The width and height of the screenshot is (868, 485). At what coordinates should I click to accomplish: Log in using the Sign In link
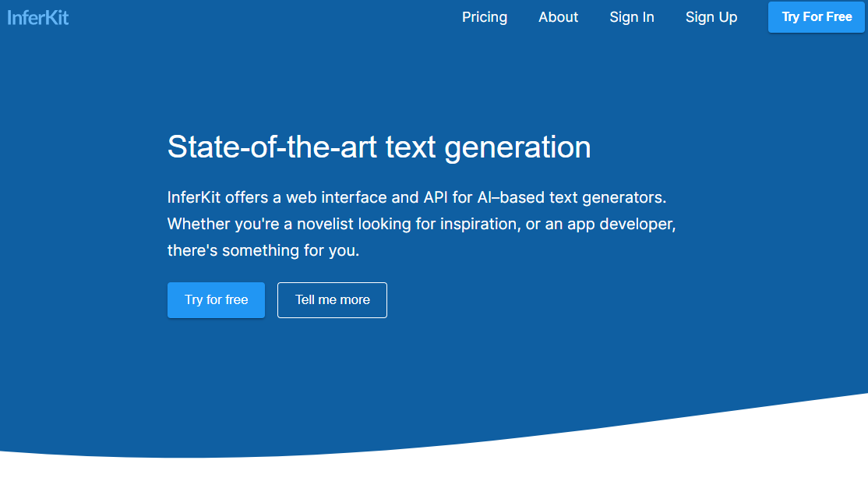coord(631,17)
